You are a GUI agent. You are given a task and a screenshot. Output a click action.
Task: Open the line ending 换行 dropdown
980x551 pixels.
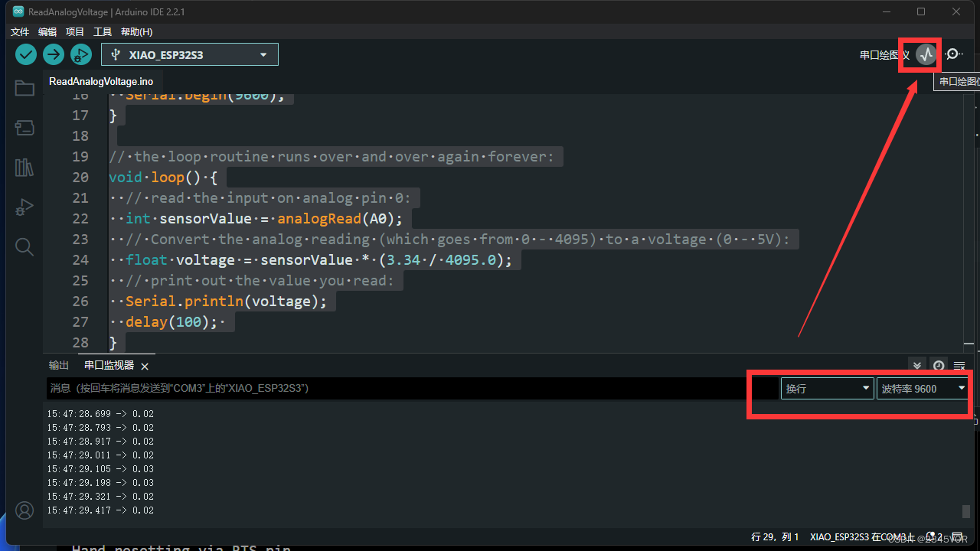click(x=827, y=389)
